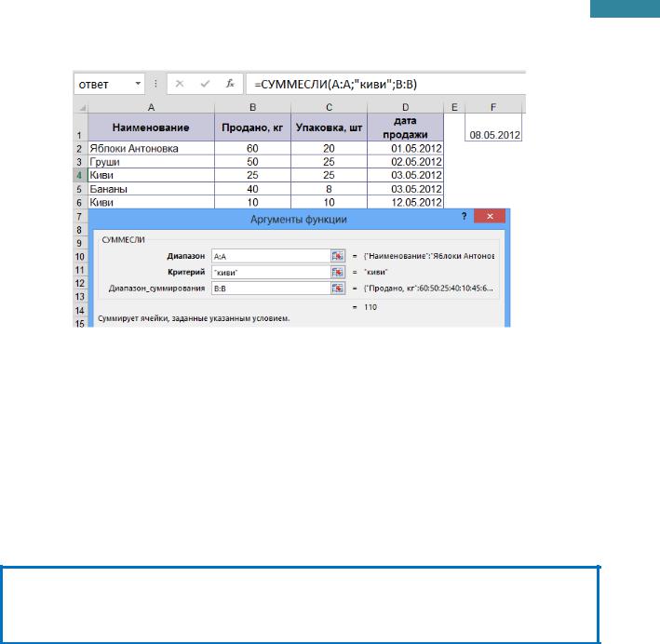The image size is (660, 644).
Task: Click the Критерий field containing "киви"
Action: pos(271,273)
